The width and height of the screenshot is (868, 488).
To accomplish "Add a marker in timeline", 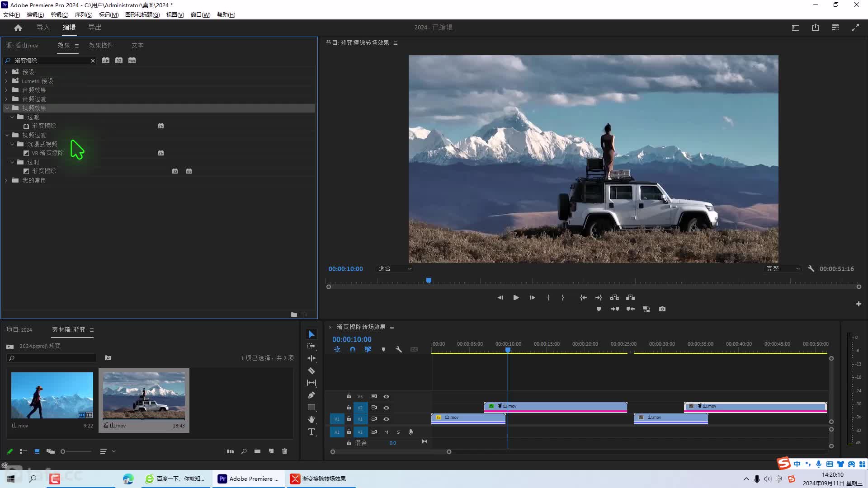I will click(x=383, y=349).
